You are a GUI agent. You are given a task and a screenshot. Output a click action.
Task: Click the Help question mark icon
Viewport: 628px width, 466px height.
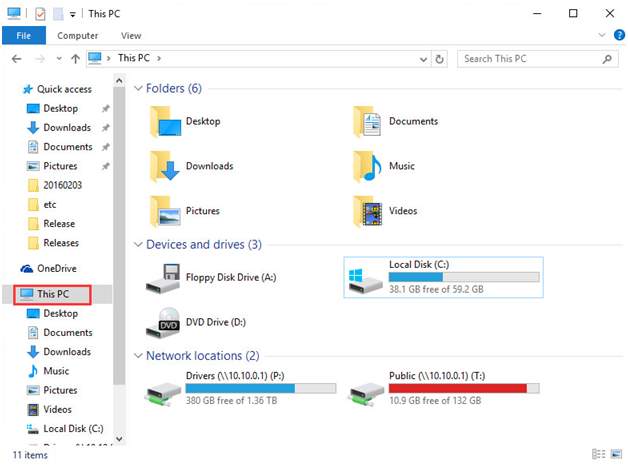[x=619, y=35]
